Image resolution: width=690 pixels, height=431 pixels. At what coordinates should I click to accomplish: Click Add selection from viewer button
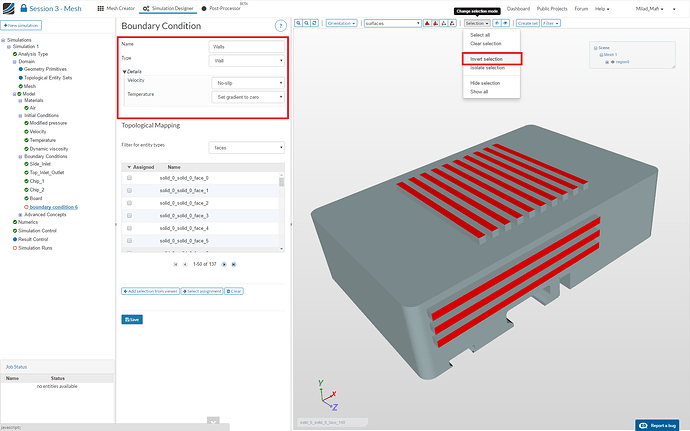[149, 291]
